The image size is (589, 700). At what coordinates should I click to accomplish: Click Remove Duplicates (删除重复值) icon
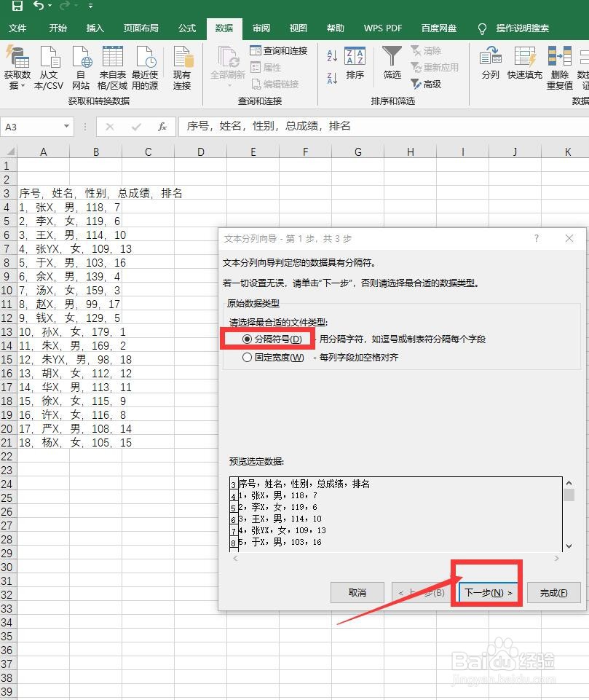[560, 68]
